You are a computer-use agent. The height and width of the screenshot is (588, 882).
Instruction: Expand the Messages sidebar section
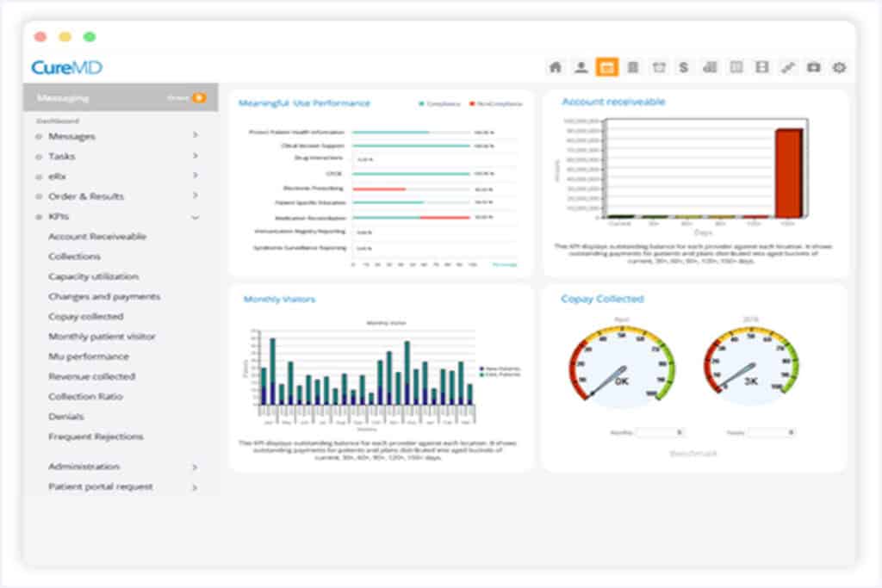click(195, 136)
